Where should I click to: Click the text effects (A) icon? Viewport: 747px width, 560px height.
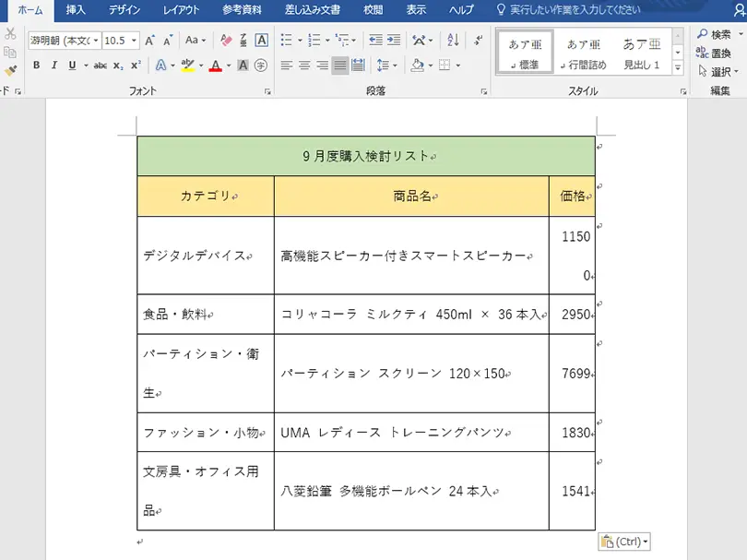click(160, 64)
